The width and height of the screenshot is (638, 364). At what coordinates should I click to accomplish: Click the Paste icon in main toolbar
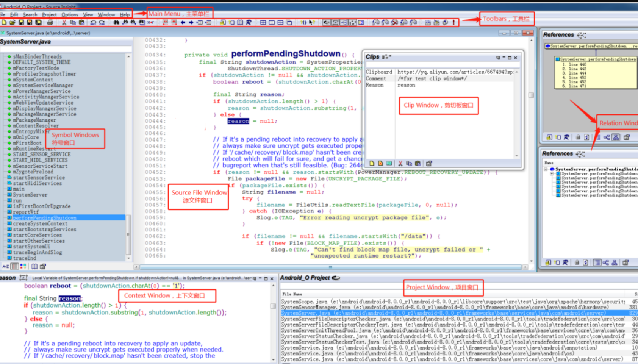coord(81,22)
